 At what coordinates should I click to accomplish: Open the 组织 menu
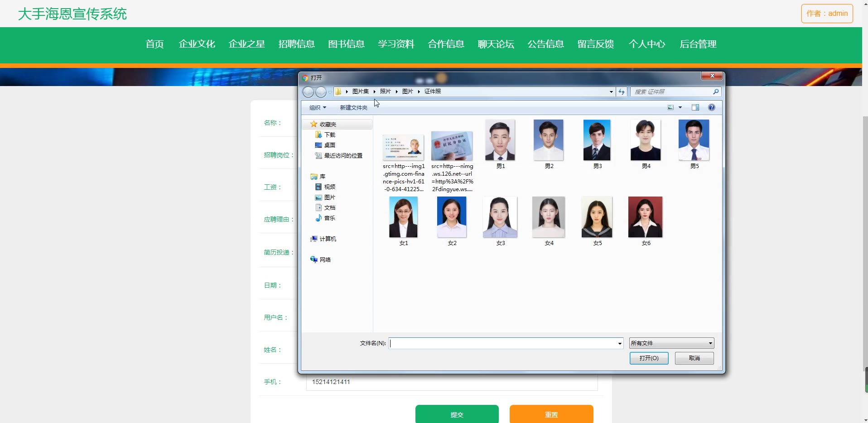click(318, 108)
